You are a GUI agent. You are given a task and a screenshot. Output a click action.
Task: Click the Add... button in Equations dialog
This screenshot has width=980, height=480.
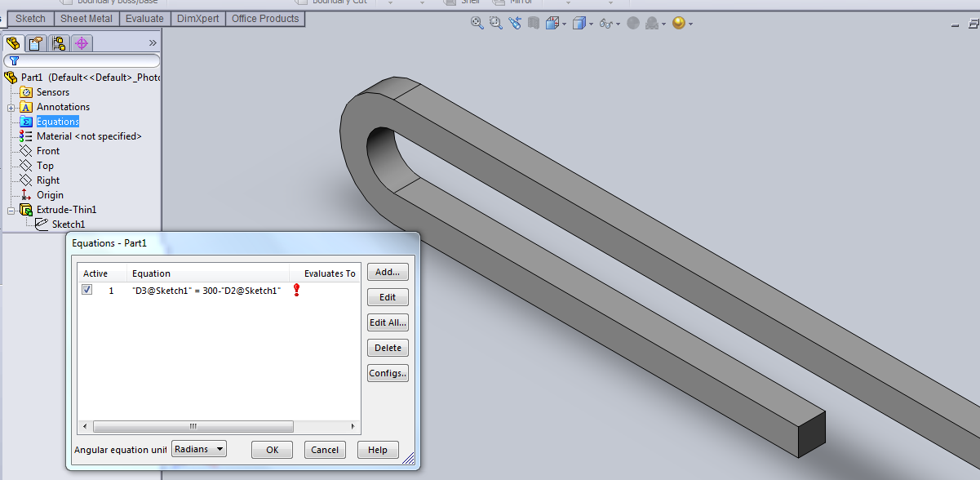388,272
